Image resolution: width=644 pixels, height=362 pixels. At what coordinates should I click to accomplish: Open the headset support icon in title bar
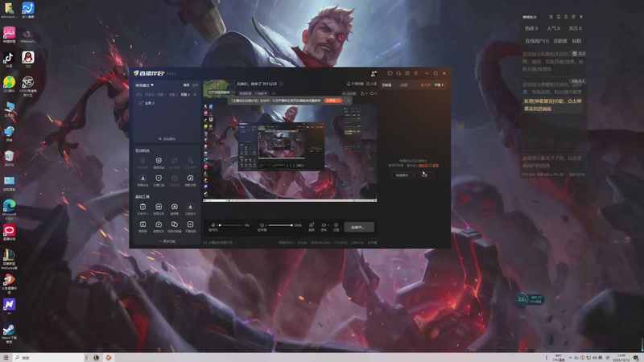point(398,73)
